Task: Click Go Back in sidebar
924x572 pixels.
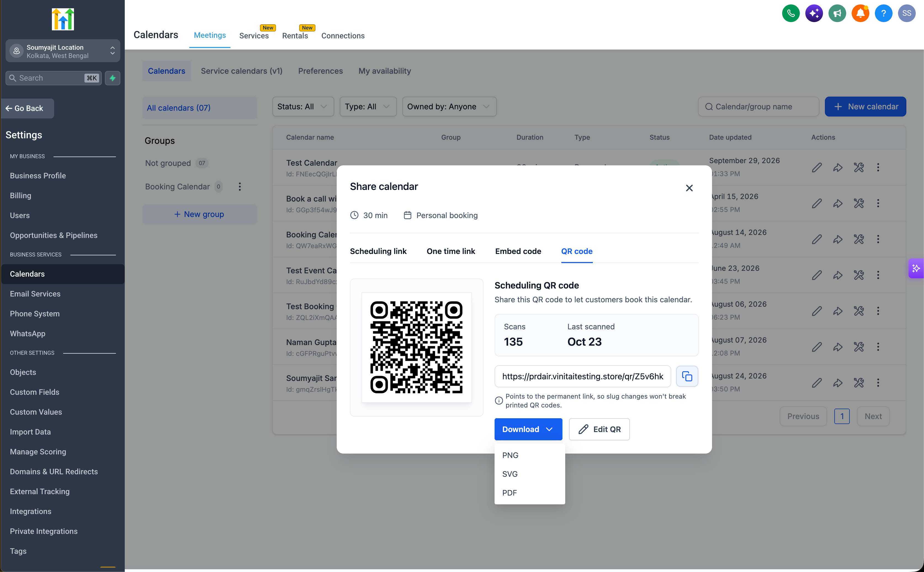Action: [x=28, y=108]
